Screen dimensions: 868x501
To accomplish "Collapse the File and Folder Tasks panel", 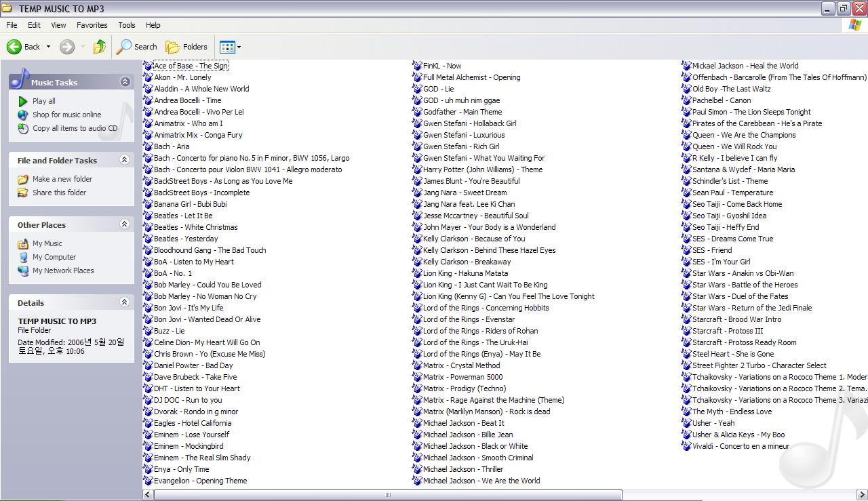I will pos(125,160).
